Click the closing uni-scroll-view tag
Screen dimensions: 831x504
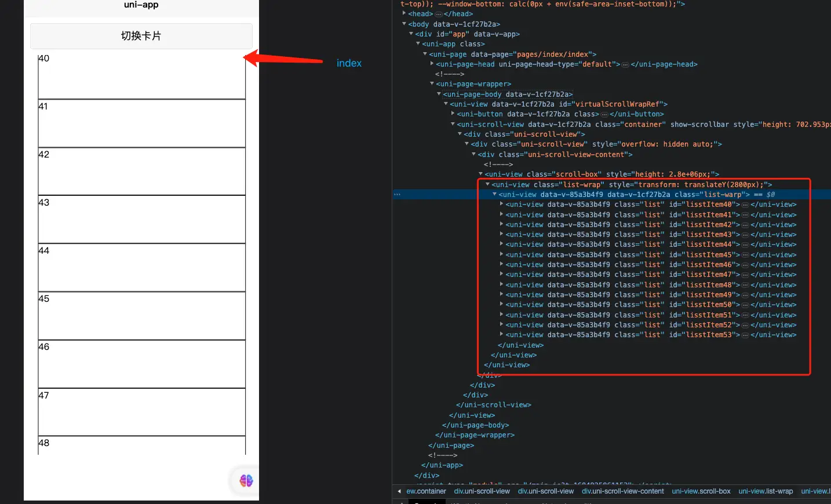pyautogui.click(x=494, y=405)
